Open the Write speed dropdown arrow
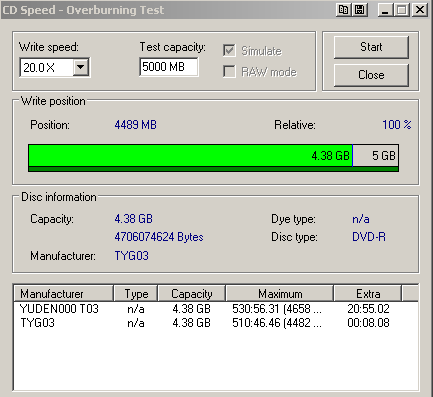Image resolution: width=433 pixels, height=397 pixels. click(x=81, y=67)
